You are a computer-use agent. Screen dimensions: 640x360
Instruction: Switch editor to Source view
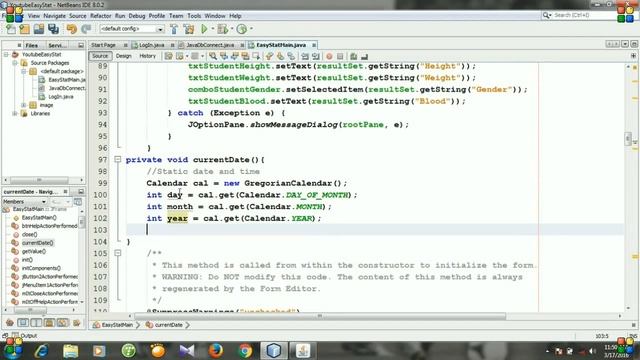point(100,56)
